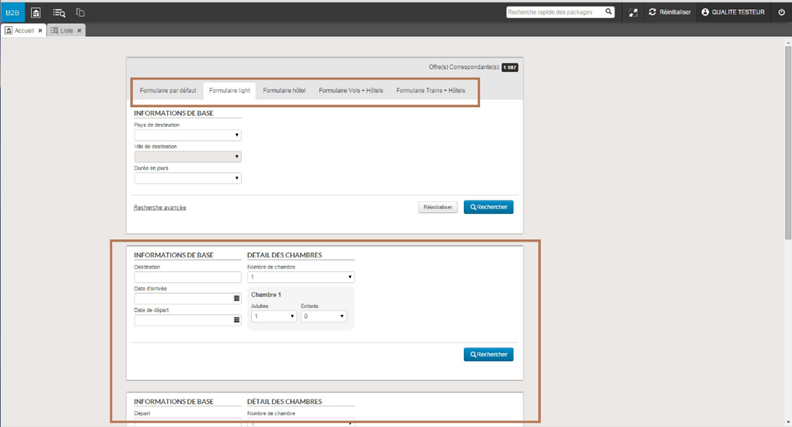Image resolution: width=792 pixels, height=427 pixels.
Task: Open the Nombre de chambre dropdown
Action: [x=300, y=277]
